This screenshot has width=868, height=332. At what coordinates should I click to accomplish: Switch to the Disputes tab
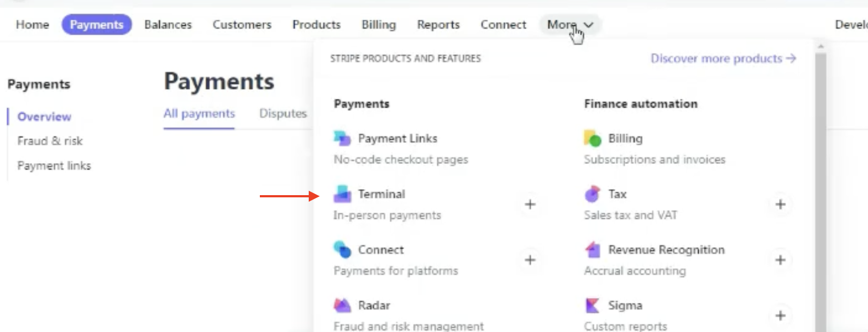pos(283,114)
